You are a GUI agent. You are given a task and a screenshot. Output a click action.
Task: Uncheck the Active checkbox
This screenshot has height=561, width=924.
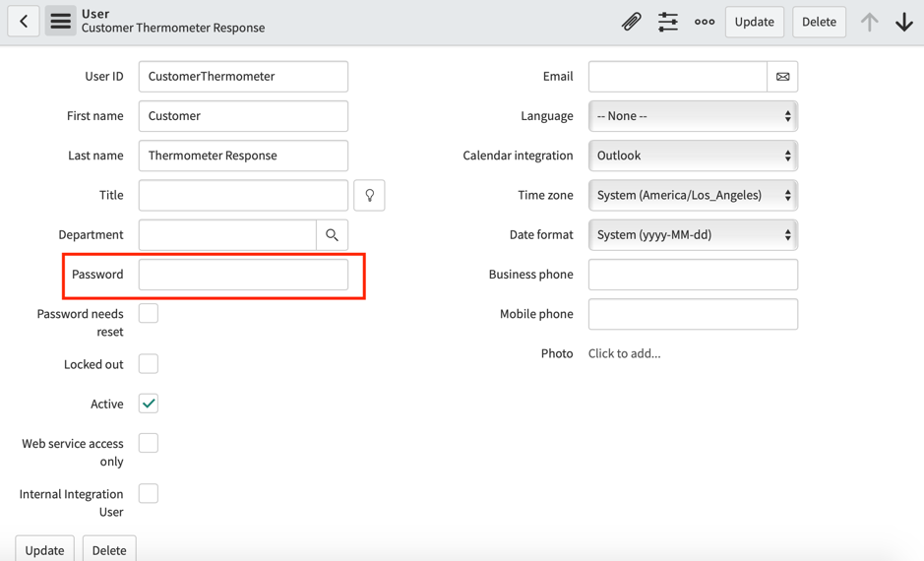tap(149, 404)
